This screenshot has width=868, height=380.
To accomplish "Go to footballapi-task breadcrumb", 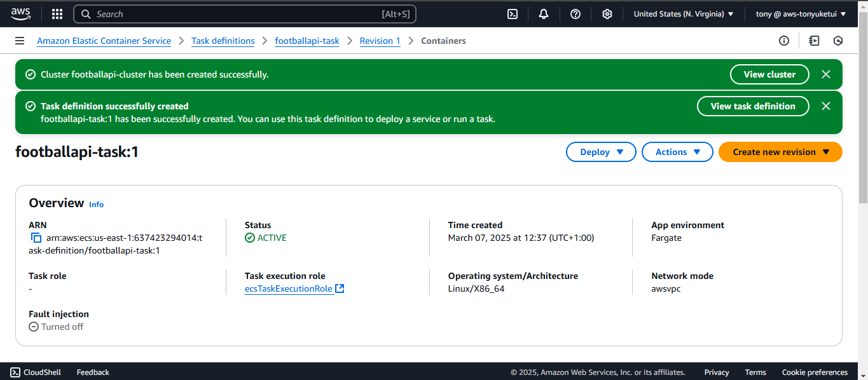I will (307, 41).
